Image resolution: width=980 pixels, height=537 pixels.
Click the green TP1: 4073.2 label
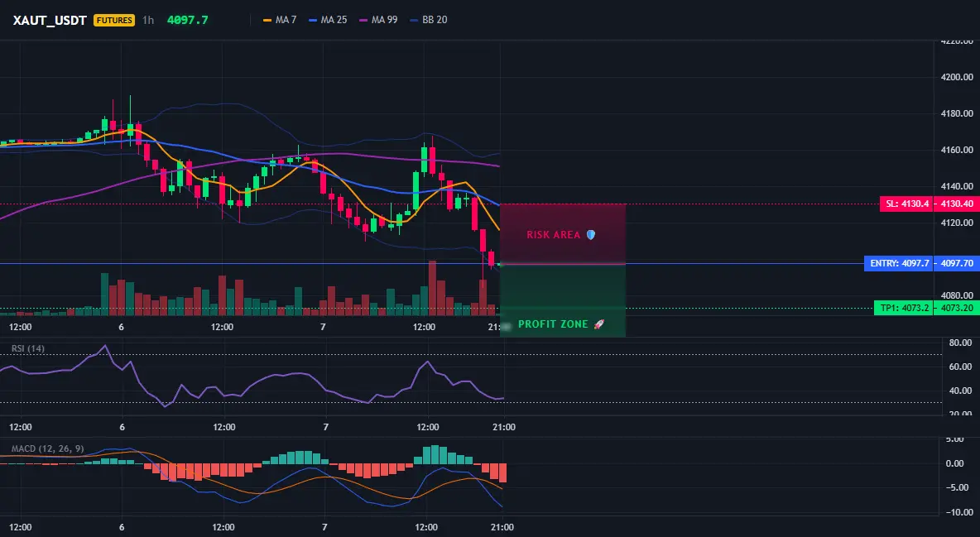pyautogui.click(x=904, y=308)
